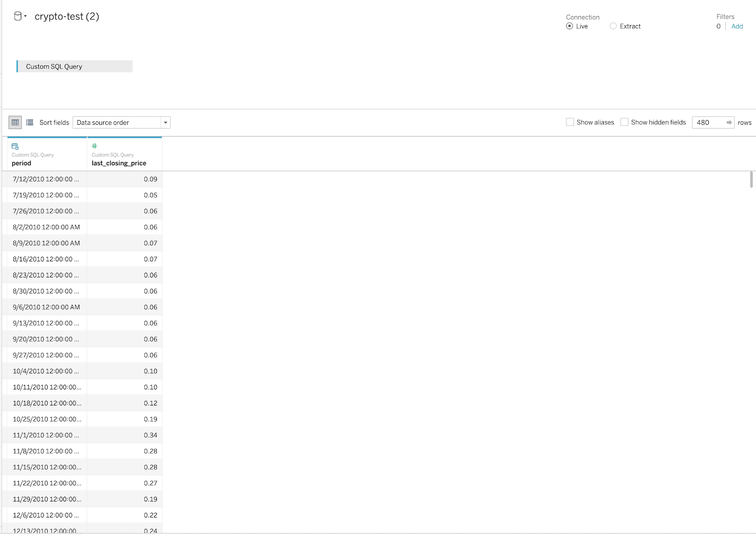Screen dimensions: 756x534
Task: Add a data source filter
Action: click(x=737, y=26)
